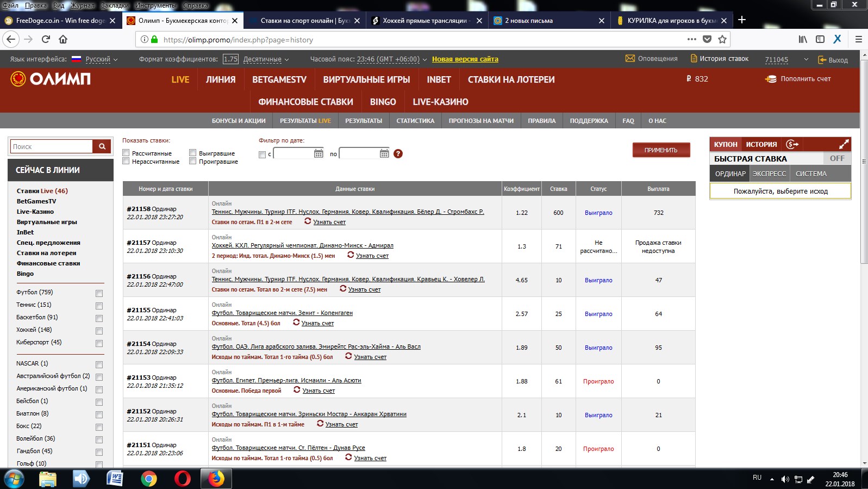Click inside the Поиск search field

click(x=52, y=146)
